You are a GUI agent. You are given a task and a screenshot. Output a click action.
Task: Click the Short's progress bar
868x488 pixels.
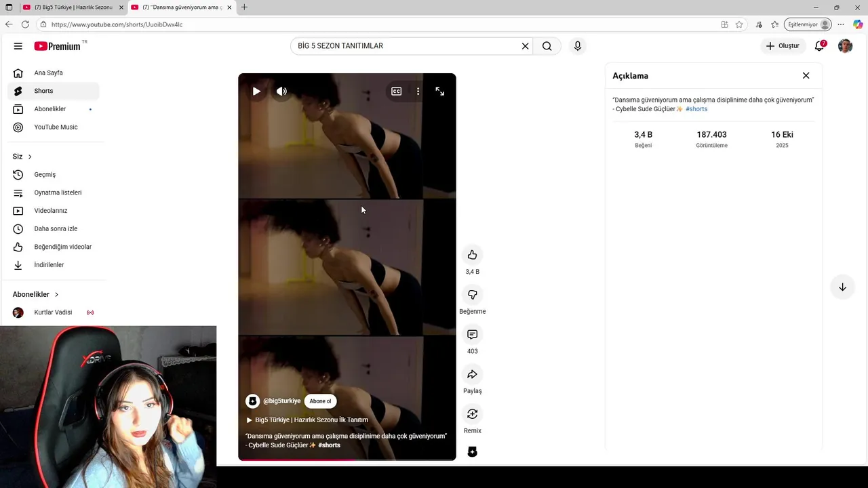(347, 460)
